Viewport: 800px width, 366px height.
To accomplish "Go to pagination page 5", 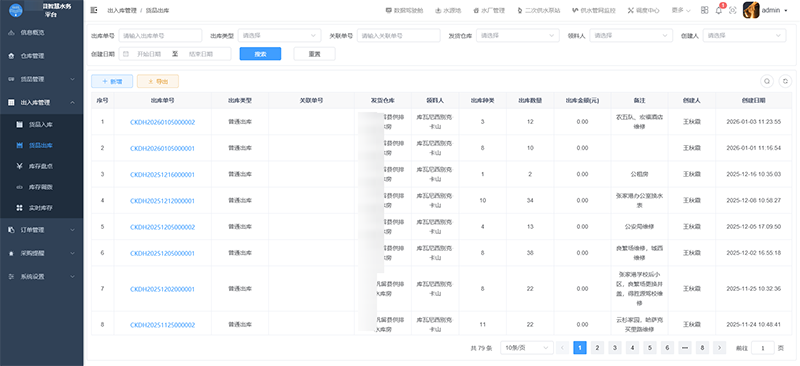I will click(x=649, y=348).
